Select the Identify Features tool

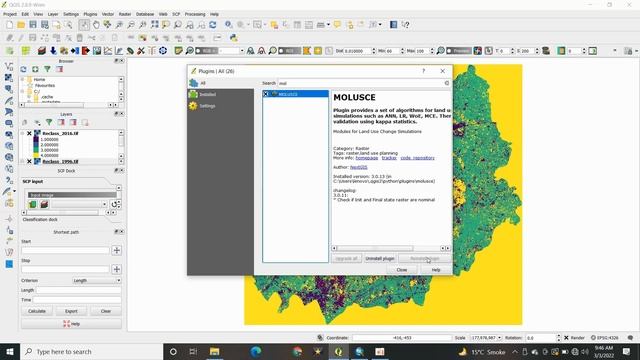229,25
